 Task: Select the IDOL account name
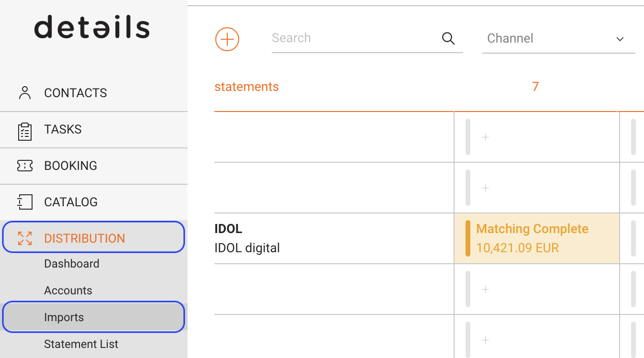click(228, 229)
